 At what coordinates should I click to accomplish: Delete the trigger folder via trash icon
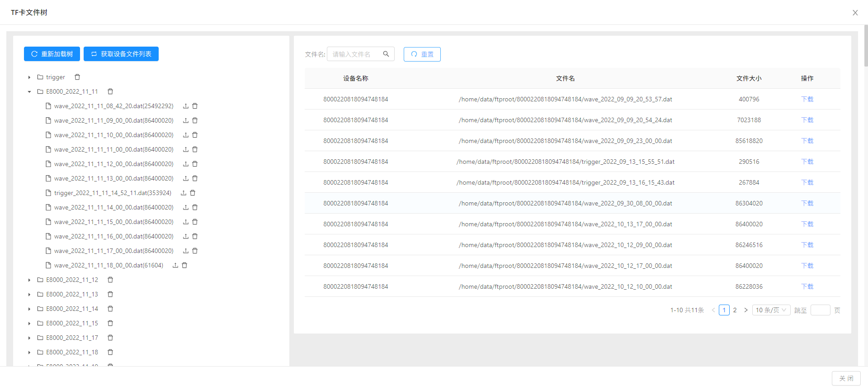(77, 77)
